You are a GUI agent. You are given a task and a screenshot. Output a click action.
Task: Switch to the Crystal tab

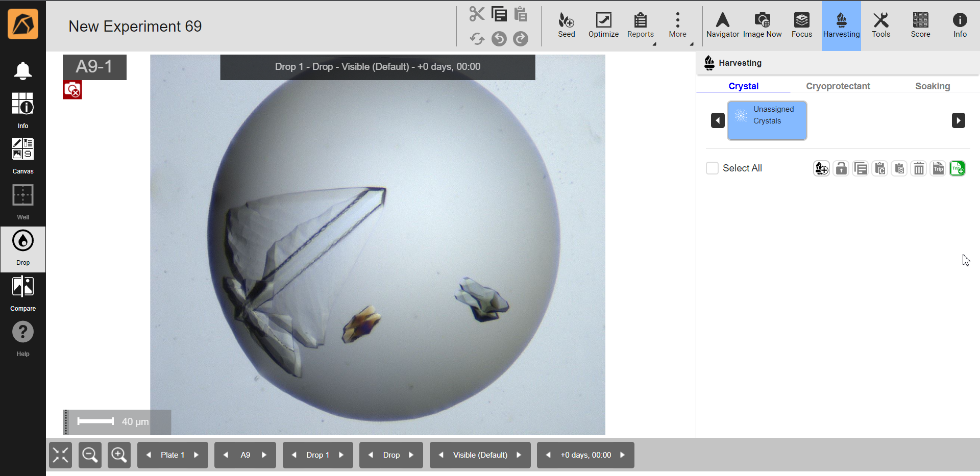tap(743, 86)
